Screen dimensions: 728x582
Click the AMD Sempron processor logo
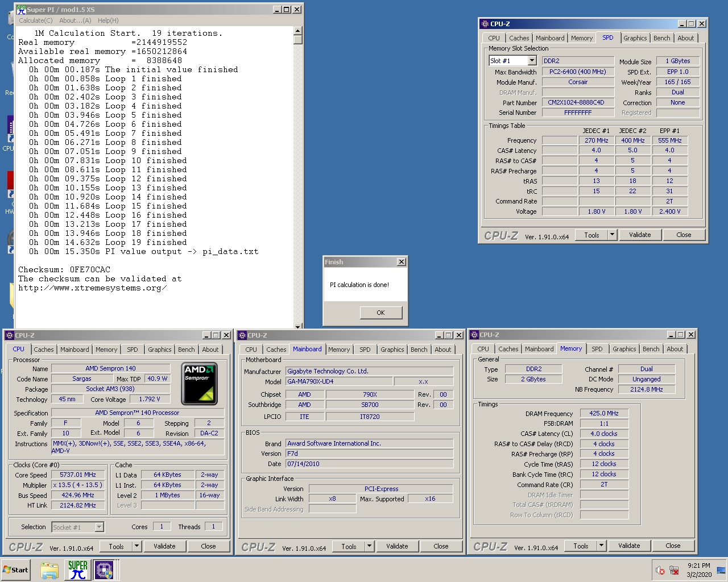(x=199, y=384)
